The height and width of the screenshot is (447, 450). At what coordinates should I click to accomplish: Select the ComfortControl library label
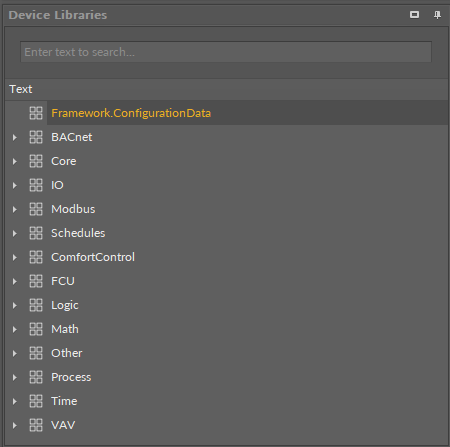point(93,257)
